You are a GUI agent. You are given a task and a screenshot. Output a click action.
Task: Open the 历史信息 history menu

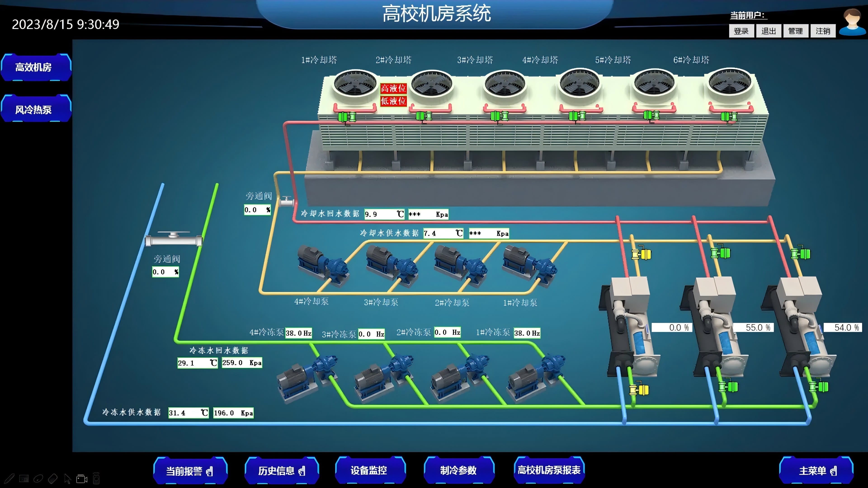[x=281, y=470]
